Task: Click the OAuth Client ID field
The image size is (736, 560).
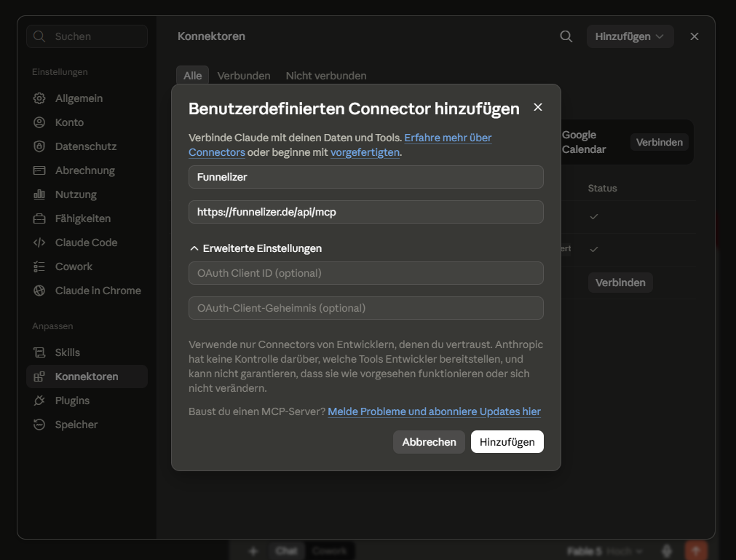Action: (366, 273)
